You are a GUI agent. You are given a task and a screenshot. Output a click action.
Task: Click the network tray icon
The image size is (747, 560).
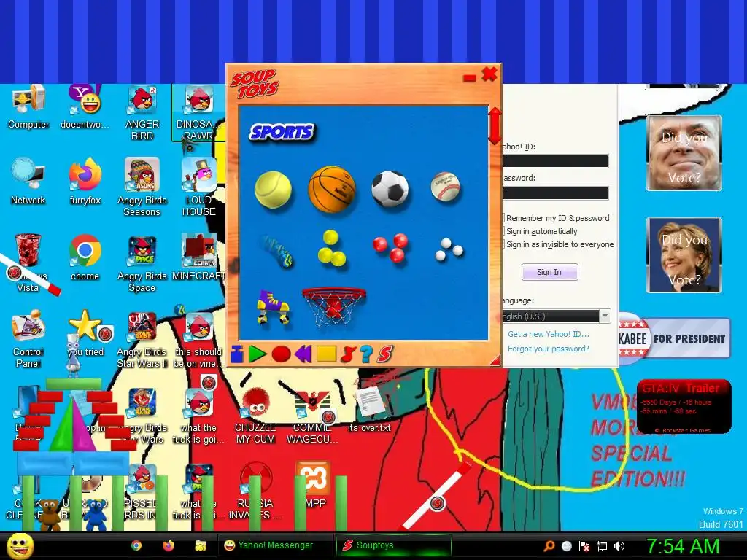pos(602,546)
